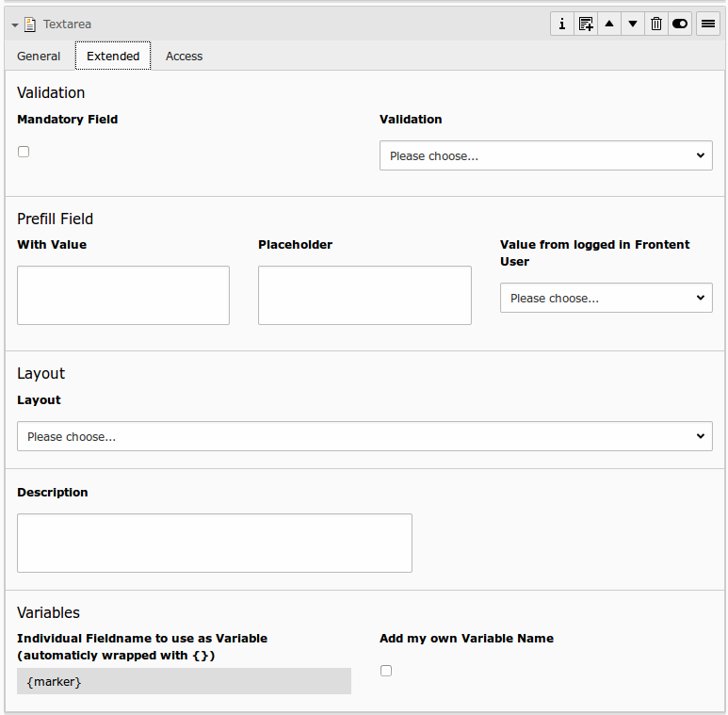Click into the With Value text box
The width and height of the screenshot is (728, 715).
(123, 295)
